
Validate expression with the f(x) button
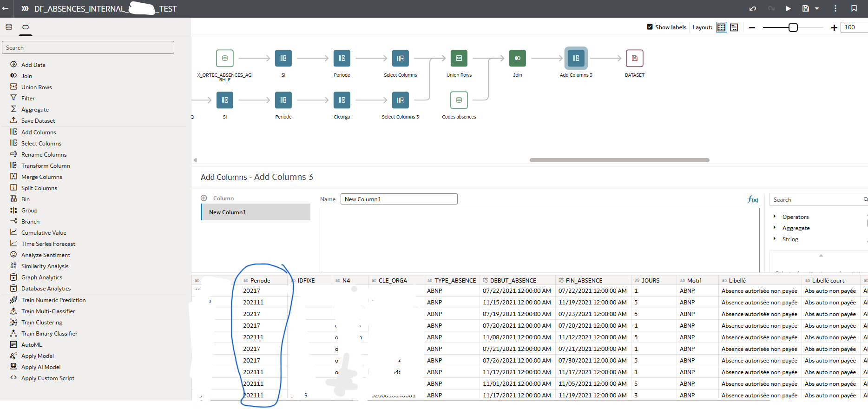pyautogui.click(x=753, y=199)
